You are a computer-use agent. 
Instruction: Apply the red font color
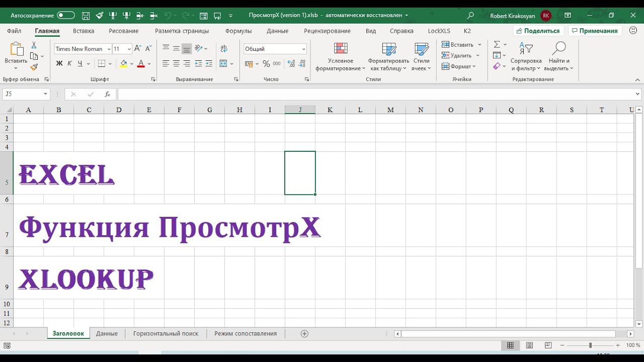pos(141,63)
